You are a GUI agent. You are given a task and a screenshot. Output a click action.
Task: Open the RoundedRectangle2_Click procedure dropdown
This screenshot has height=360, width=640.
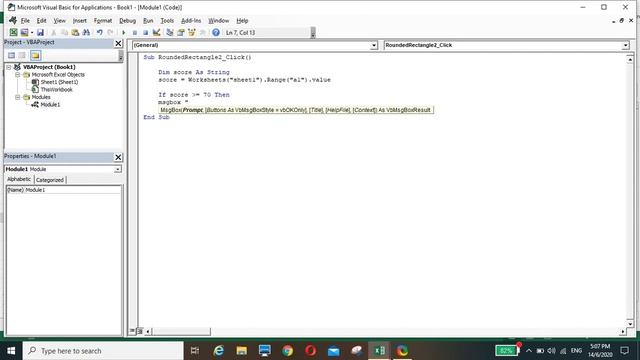[625, 45]
